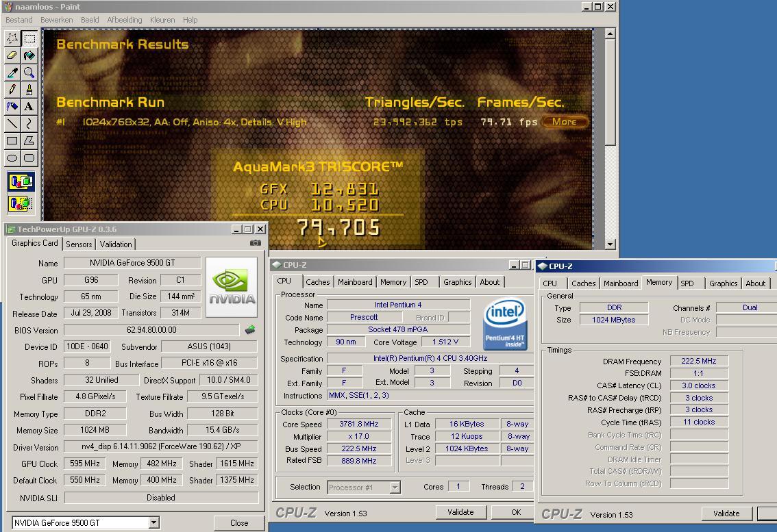The height and width of the screenshot is (532, 777).
Task: Open the Caches tab in middle CPU-Z window
Action: pos(318,282)
